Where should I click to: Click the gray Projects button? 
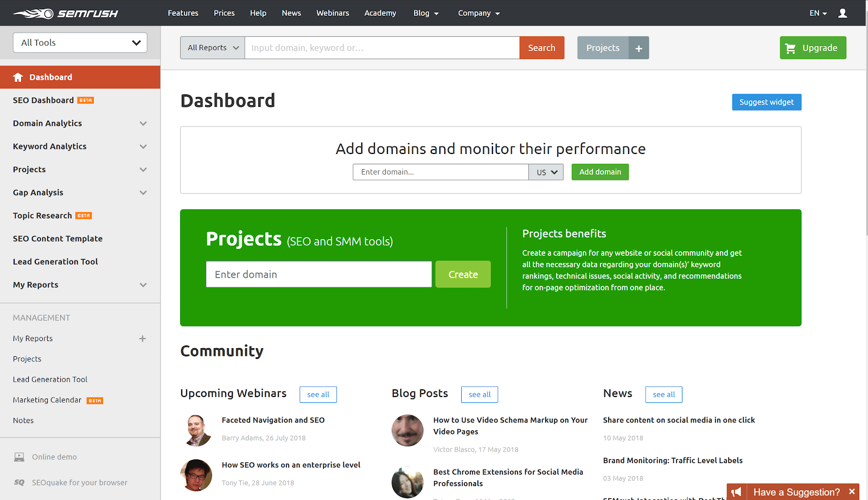click(603, 48)
